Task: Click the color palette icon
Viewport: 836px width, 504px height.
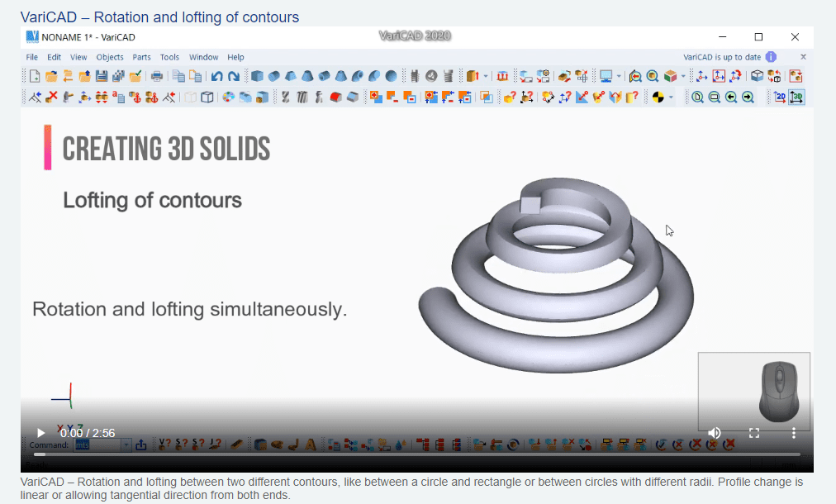Action: coord(228,97)
